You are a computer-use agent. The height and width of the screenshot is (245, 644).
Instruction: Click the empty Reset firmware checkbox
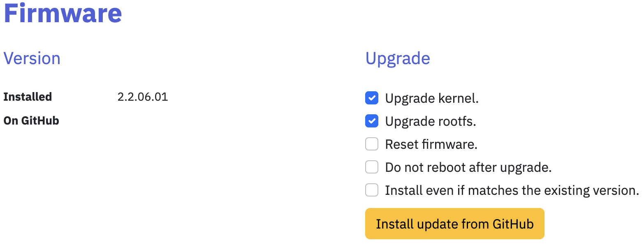[371, 144]
